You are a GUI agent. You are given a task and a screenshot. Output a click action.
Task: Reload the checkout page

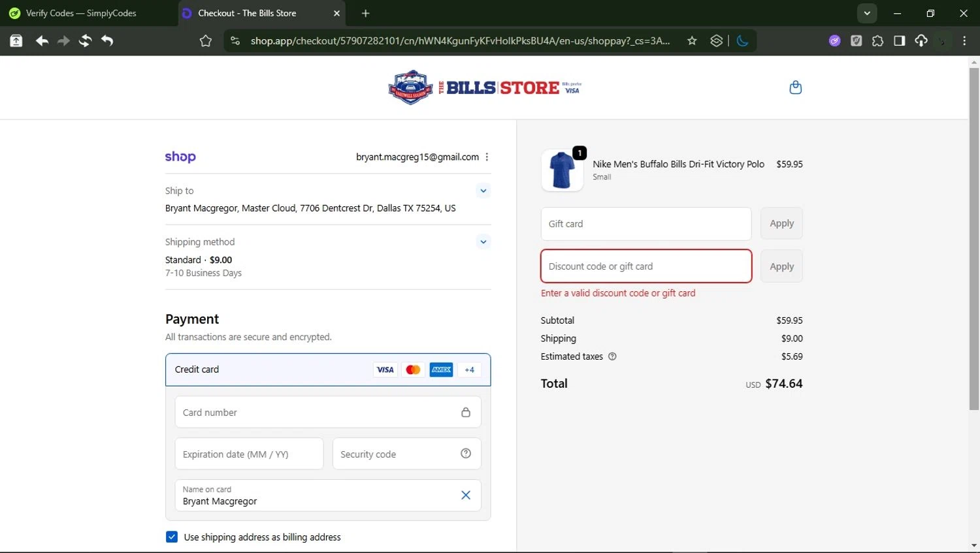coord(85,40)
